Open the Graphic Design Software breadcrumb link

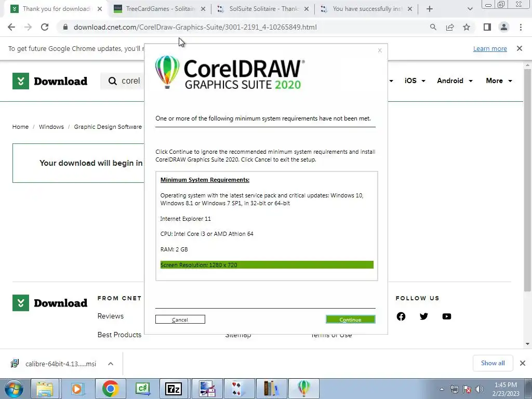click(x=108, y=127)
